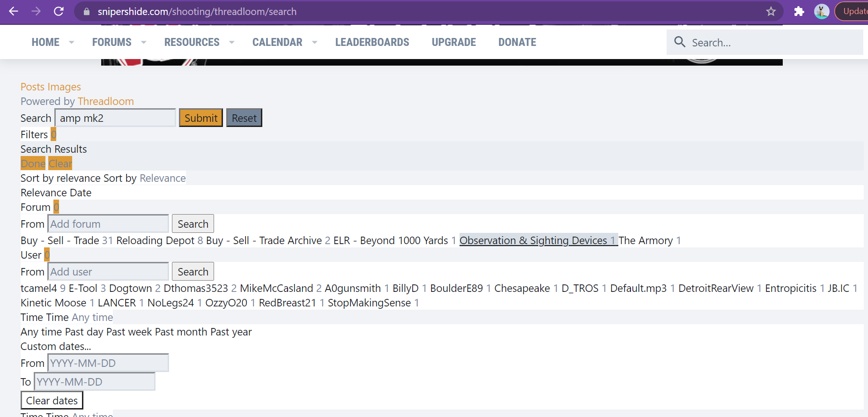Image resolution: width=868 pixels, height=417 pixels.
Task: Click the browser back arrow
Action: click(14, 11)
